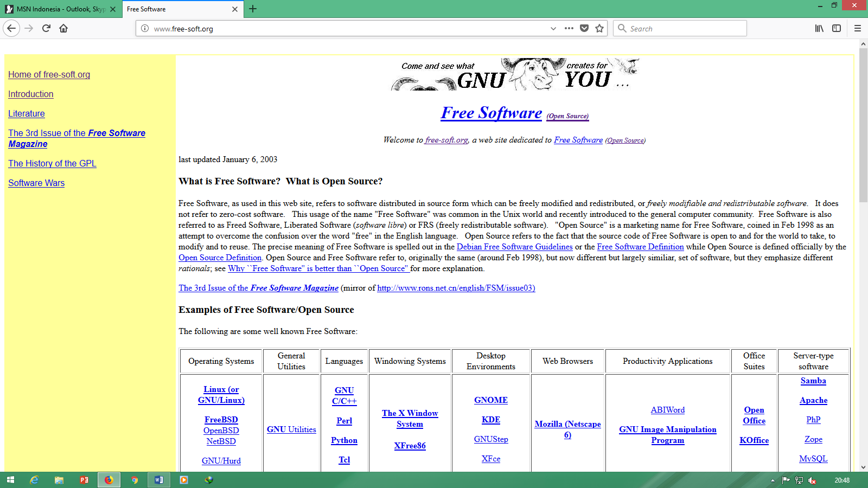Open the rons.net.cn mirror URL link
868x488 pixels.
(456, 288)
